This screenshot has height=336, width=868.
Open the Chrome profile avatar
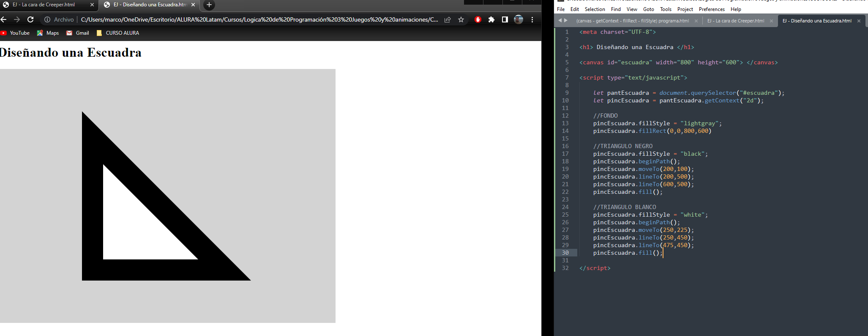[519, 19]
